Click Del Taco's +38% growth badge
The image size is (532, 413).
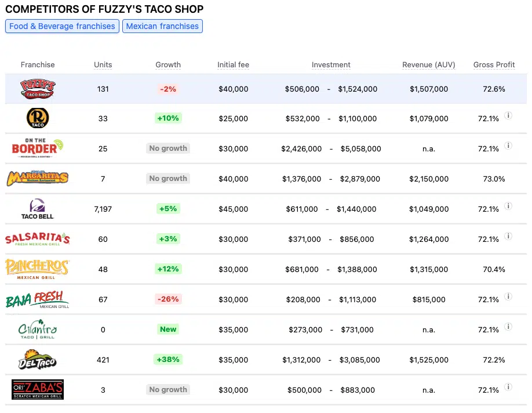(168, 360)
